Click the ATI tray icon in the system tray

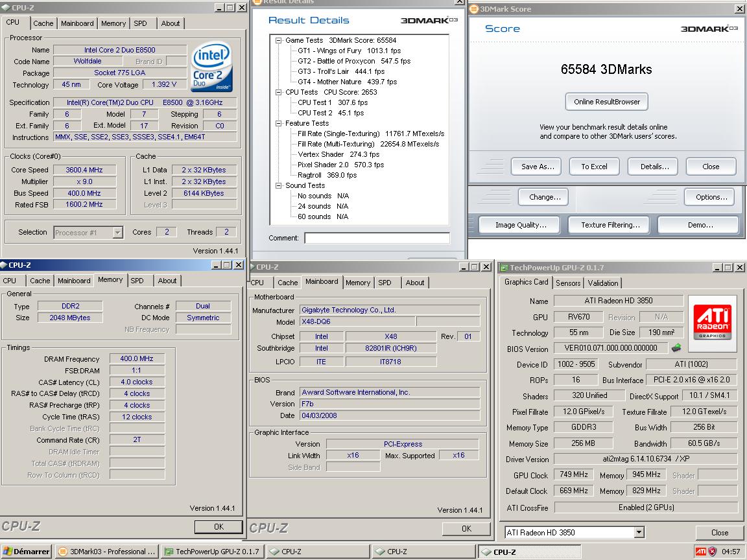tap(700, 552)
